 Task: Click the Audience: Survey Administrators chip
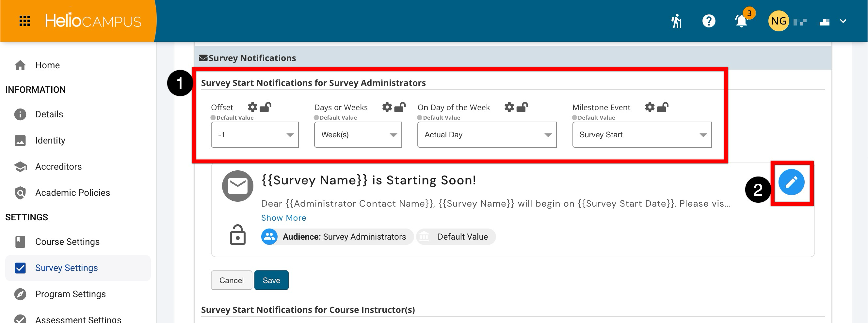(x=337, y=237)
